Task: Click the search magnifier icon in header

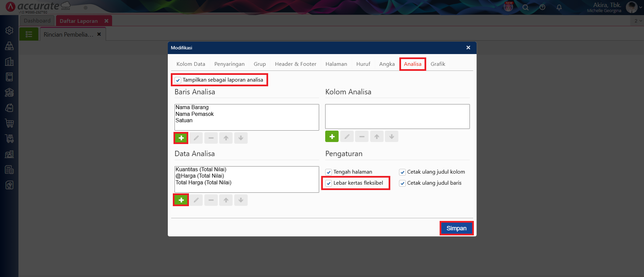Action: [x=526, y=7]
